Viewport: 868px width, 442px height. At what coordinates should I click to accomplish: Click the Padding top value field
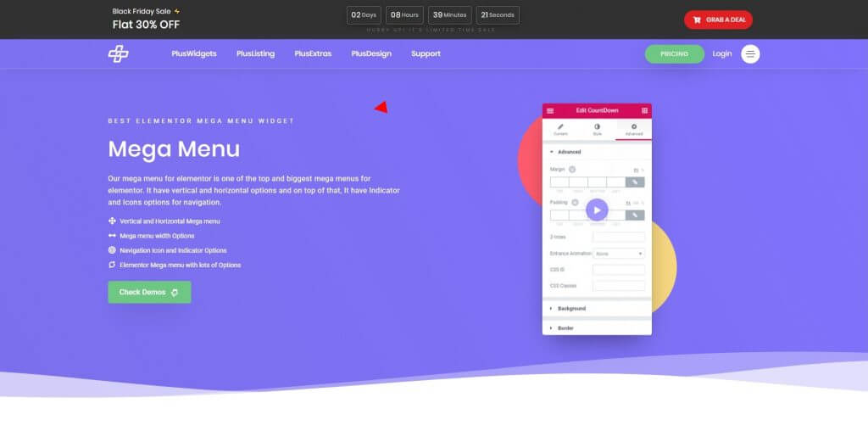tap(559, 215)
